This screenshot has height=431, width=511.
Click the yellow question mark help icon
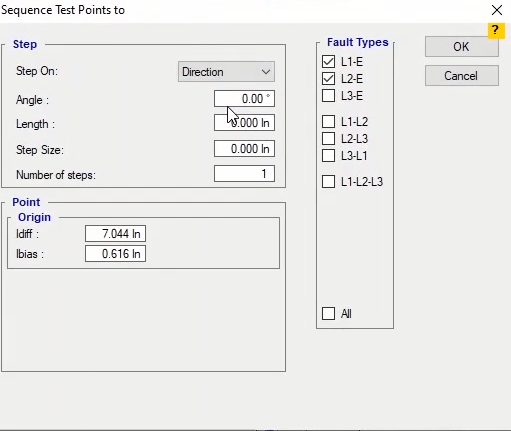496,31
